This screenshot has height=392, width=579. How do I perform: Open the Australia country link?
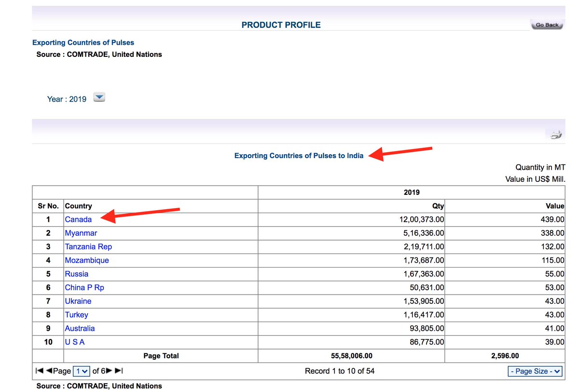tap(80, 328)
